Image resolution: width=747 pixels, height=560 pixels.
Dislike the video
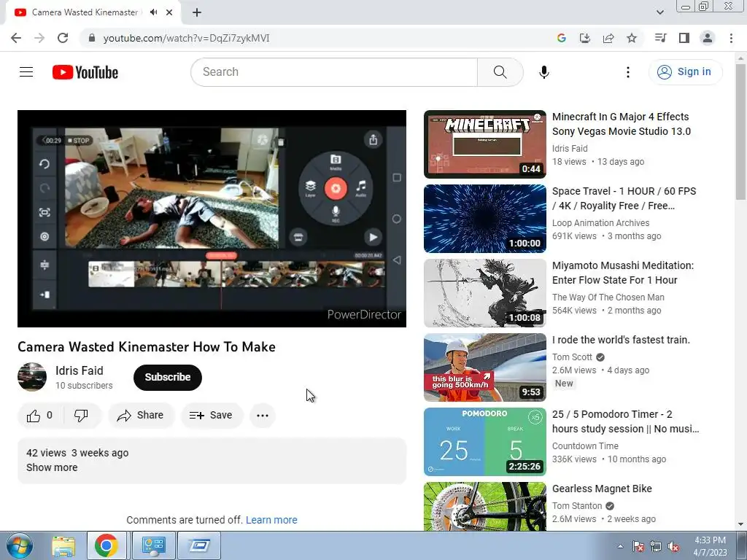(82, 415)
